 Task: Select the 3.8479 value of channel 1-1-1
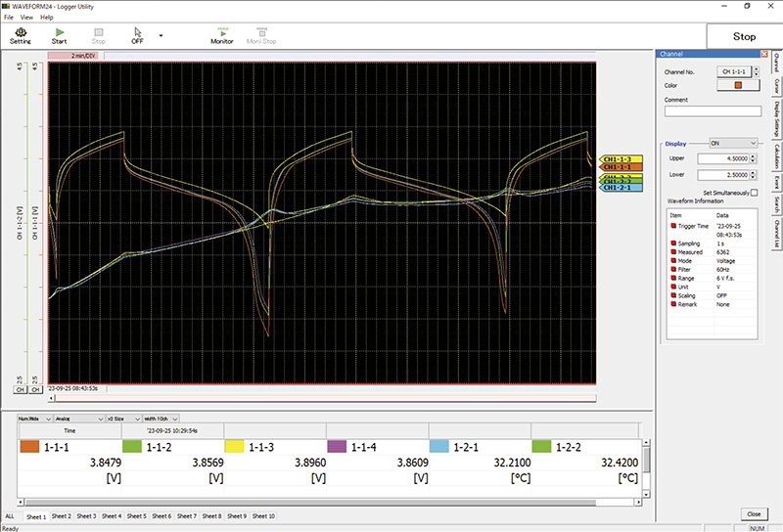coord(106,463)
